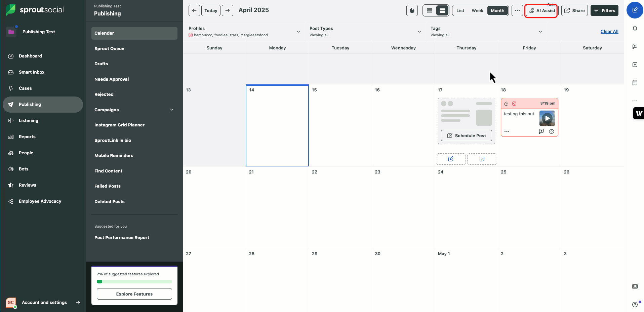
Task: Select the April 22 calendar cell
Action: (340, 207)
